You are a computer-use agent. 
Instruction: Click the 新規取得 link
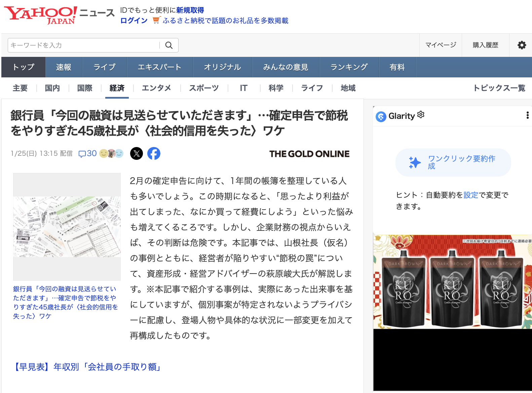(x=190, y=10)
